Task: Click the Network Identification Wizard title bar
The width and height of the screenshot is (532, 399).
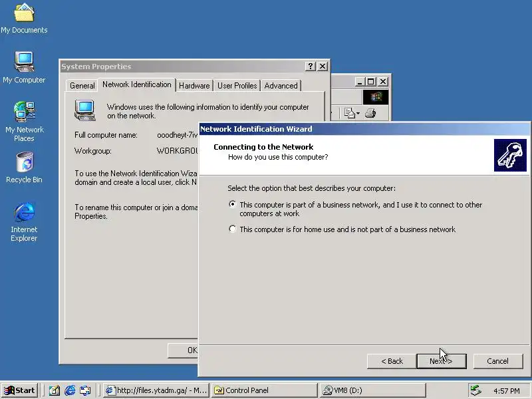Action: point(364,129)
